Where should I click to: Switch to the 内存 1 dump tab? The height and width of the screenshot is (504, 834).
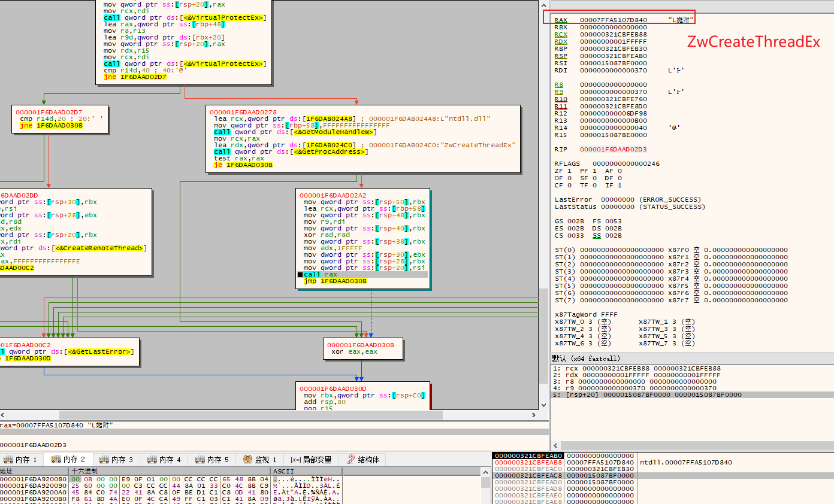coord(22,460)
